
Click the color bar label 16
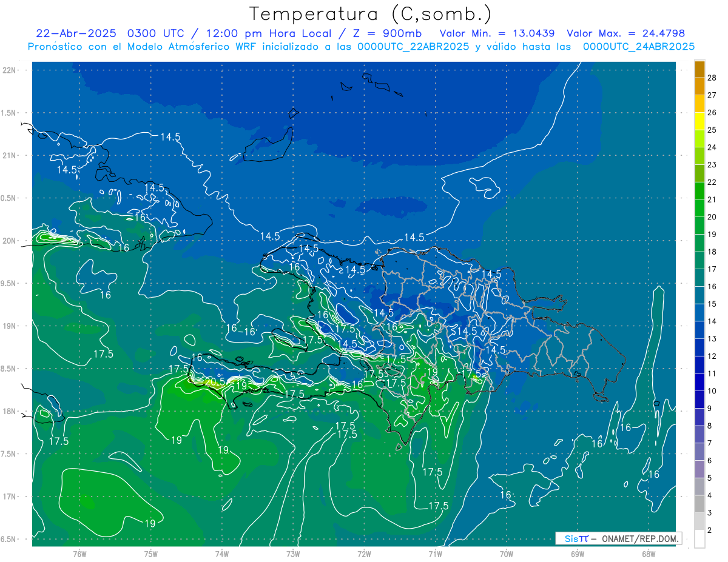pos(712,287)
